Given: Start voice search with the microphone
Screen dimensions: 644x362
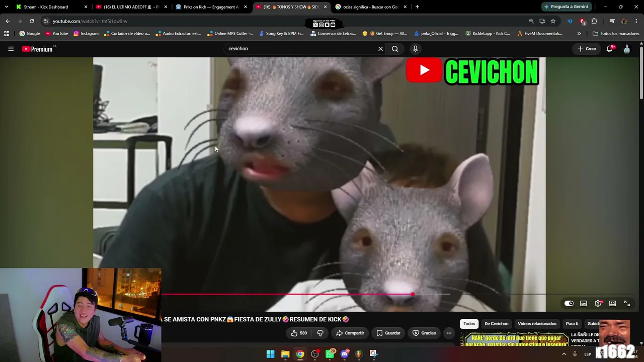Looking at the screenshot, I should tap(415, 49).
